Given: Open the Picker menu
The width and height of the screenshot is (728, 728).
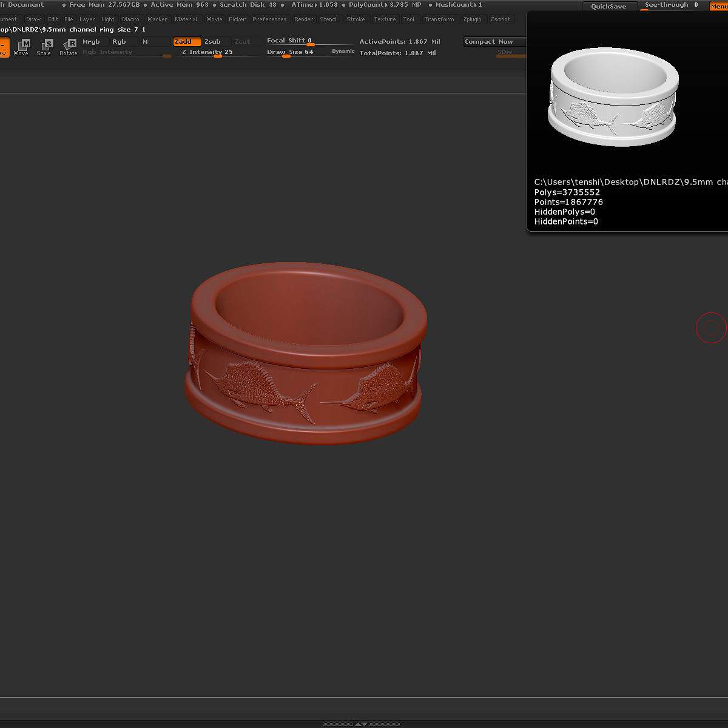Looking at the screenshot, I should [x=237, y=19].
